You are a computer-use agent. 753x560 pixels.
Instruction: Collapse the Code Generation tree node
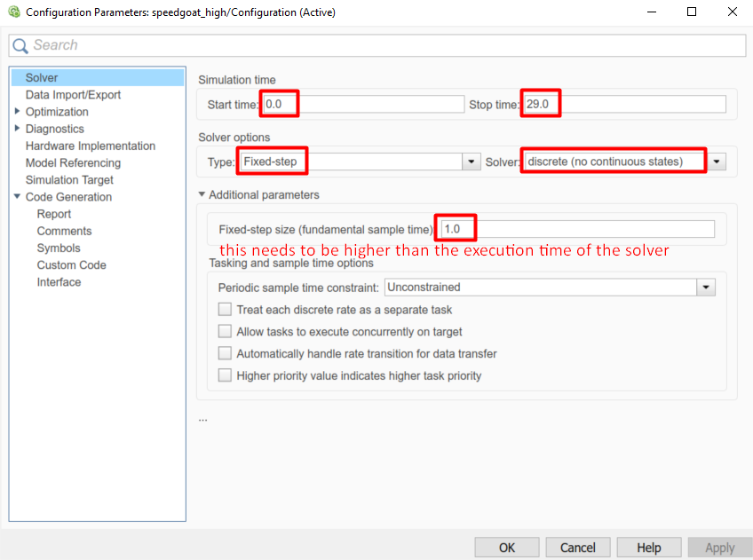(18, 197)
